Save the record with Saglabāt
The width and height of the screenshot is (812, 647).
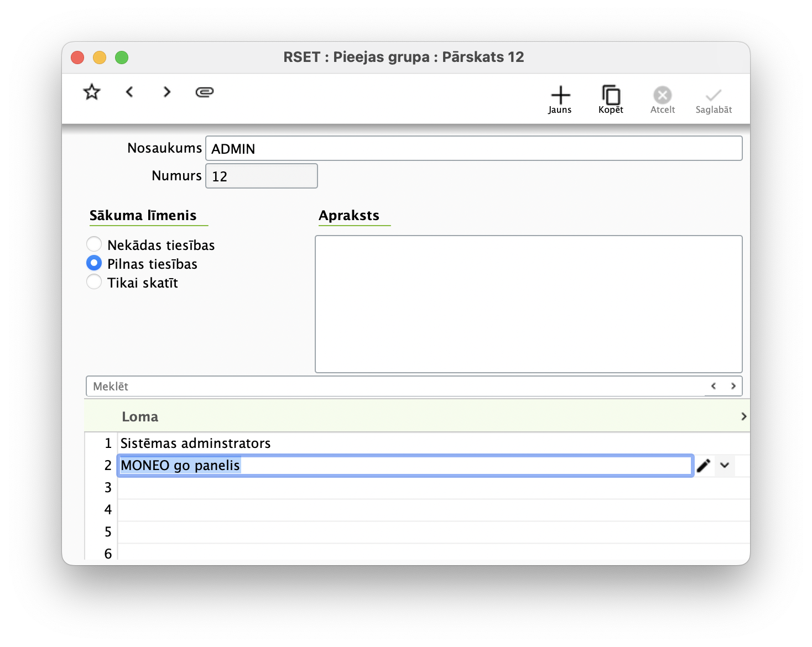(714, 100)
